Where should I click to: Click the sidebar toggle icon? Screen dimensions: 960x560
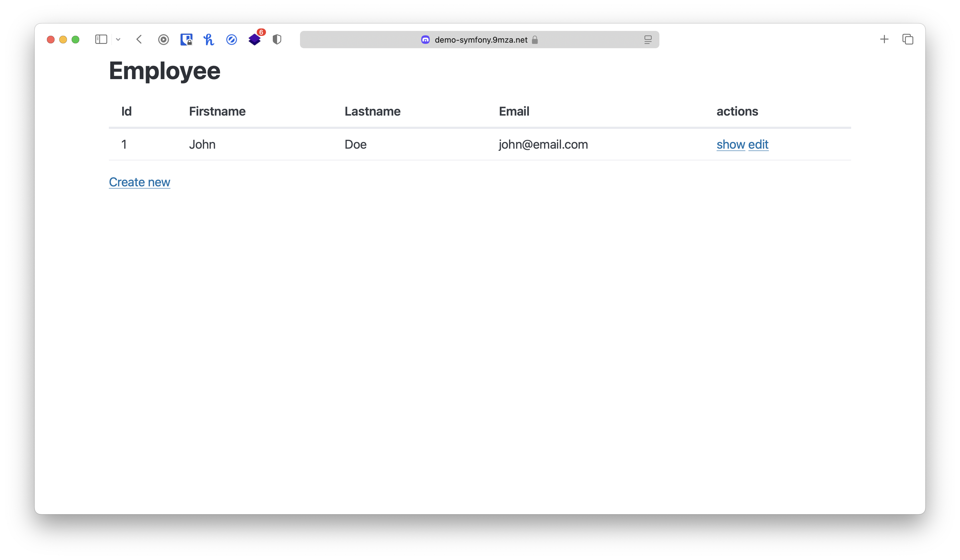pos(101,39)
